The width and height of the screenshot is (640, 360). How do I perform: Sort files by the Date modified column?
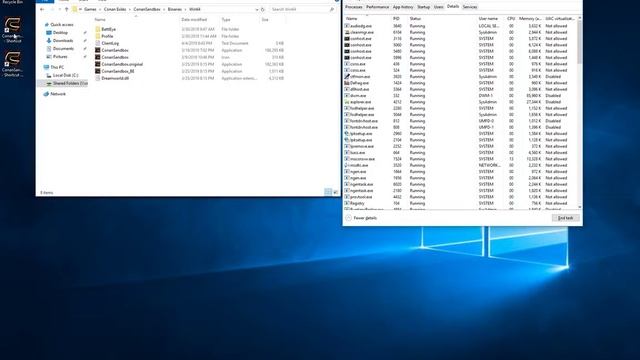194,20
